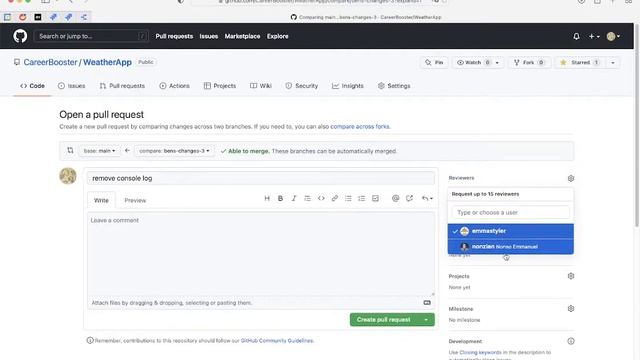Image resolution: width=640 pixels, height=360 pixels.
Task: Insert a quote block
Action: (307, 198)
